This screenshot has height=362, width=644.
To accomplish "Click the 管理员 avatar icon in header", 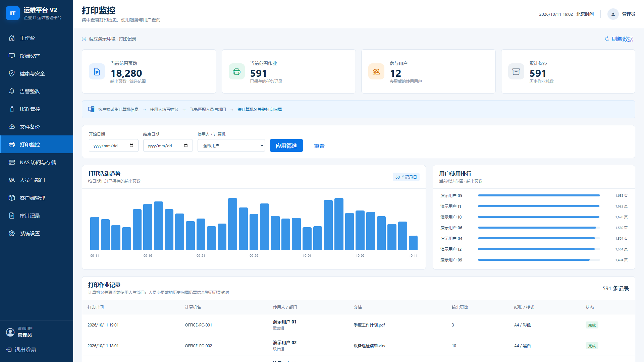I will coord(613,14).
